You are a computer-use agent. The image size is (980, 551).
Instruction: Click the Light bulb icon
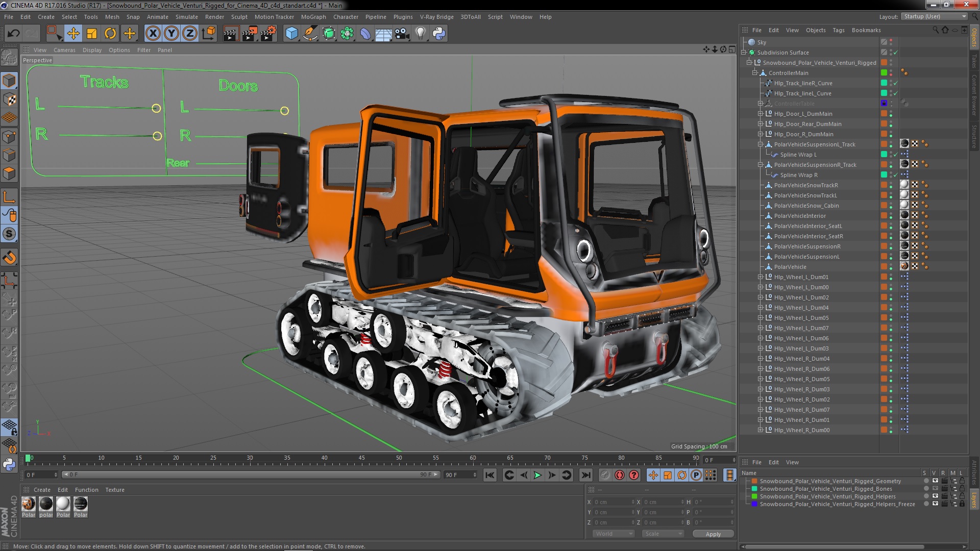click(x=420, y=34)
